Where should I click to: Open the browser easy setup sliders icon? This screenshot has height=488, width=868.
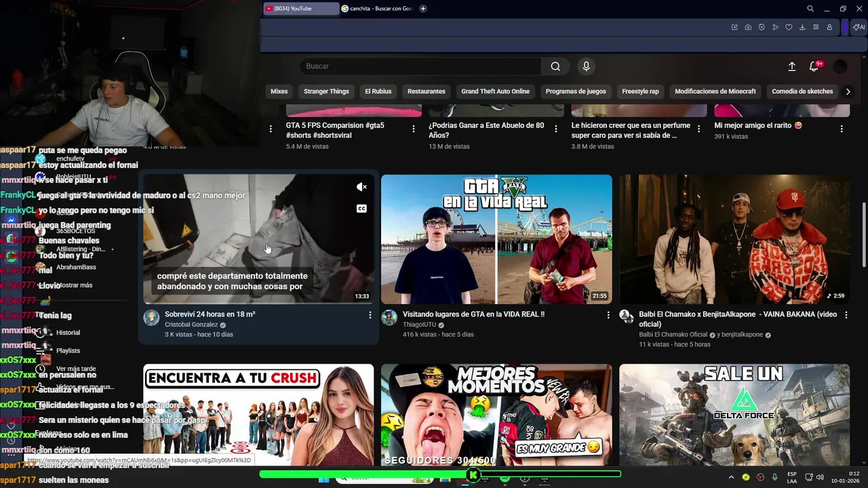[x=816, y=27]
